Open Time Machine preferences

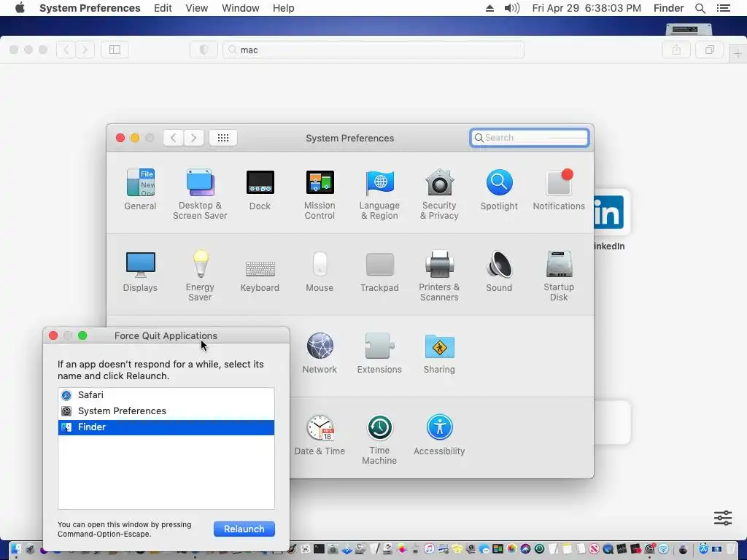(x=379, y=440)
